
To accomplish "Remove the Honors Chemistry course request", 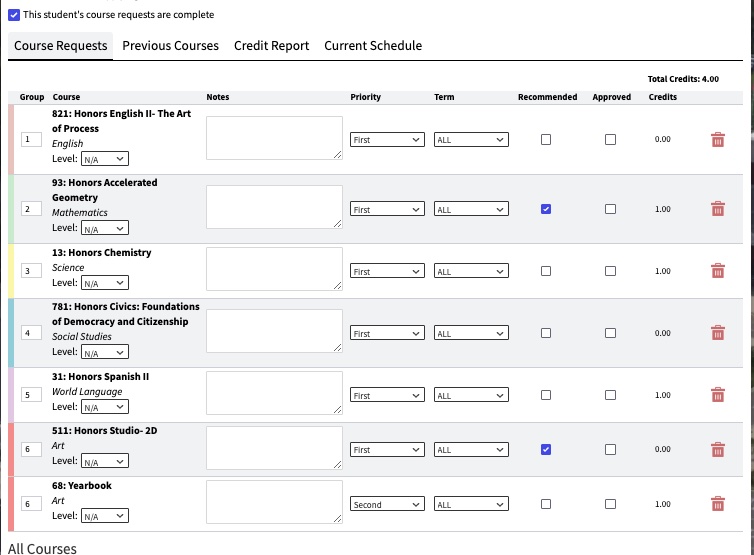I will (x=717, y=271).
